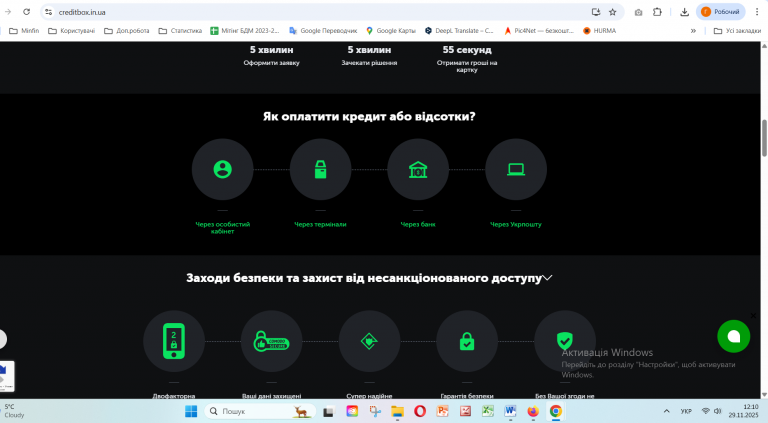
Task: Click the 'Через Укрпошту' link
Action: coord(516,224)
